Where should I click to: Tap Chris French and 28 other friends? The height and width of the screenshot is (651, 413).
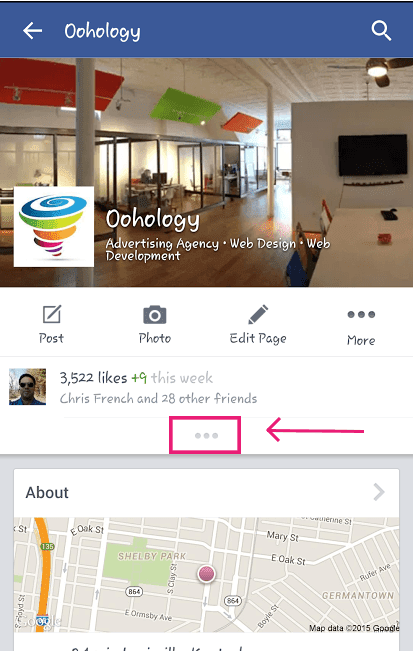(158, 399)
